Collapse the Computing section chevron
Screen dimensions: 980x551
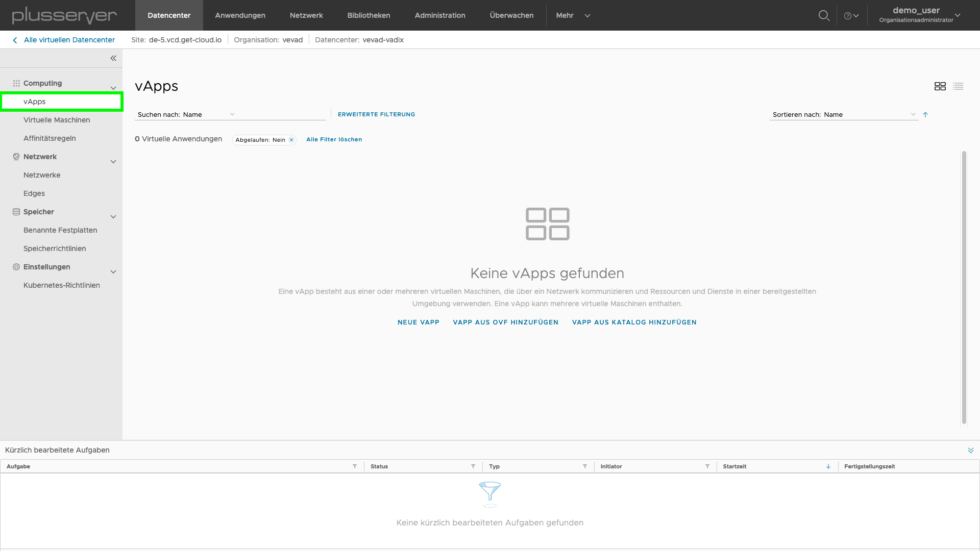[113, 88]
